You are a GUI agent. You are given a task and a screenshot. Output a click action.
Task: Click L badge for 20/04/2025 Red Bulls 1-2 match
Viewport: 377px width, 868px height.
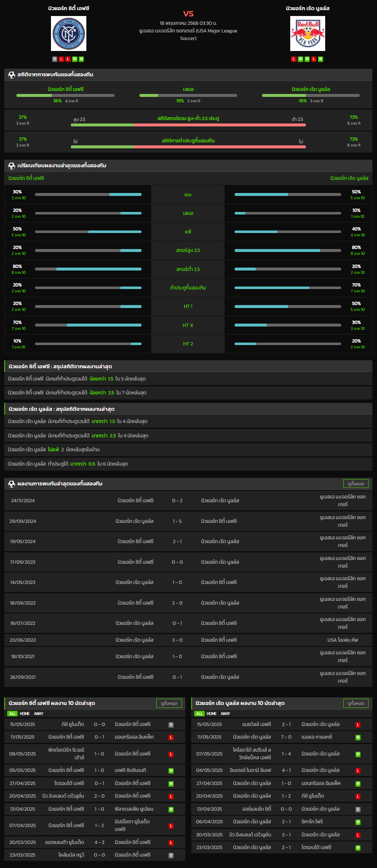point(358,796)
